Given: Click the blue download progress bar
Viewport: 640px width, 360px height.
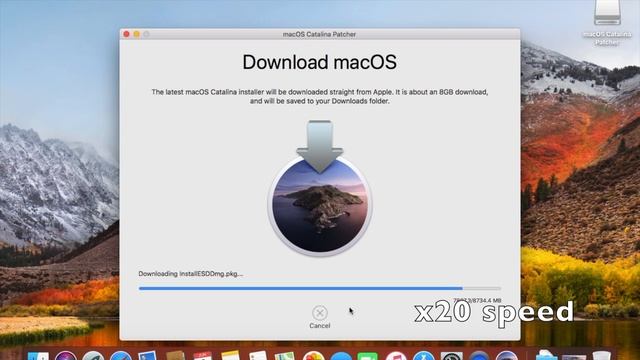Looking at the screenshot, I should pyautogui.click(x=320, y=288).
